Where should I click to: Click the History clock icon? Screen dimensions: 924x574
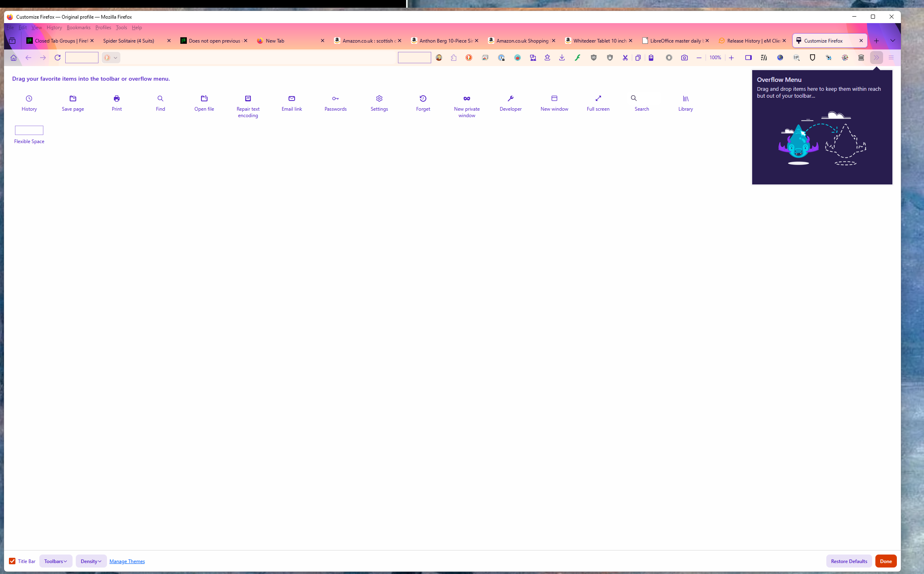[x=29, y=99]
